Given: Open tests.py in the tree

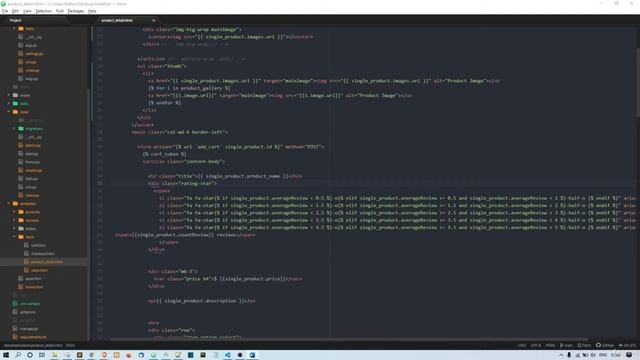Looking at the screenshot, I should point(31,178).
